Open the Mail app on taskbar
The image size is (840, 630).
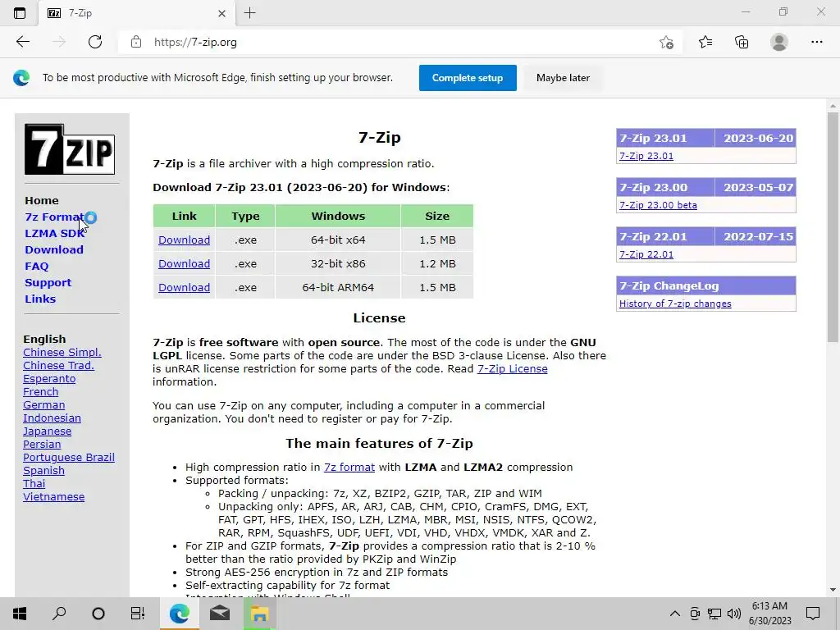coord(219,614)
